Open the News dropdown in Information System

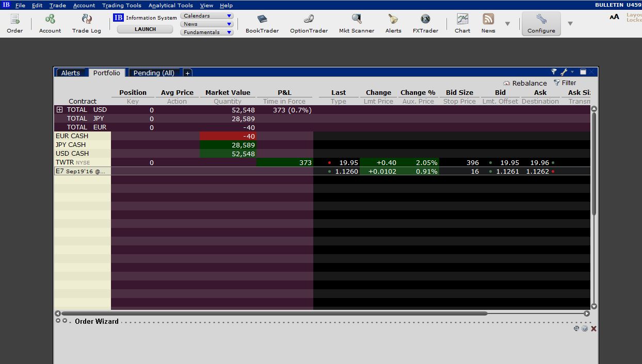click(207, 24)
